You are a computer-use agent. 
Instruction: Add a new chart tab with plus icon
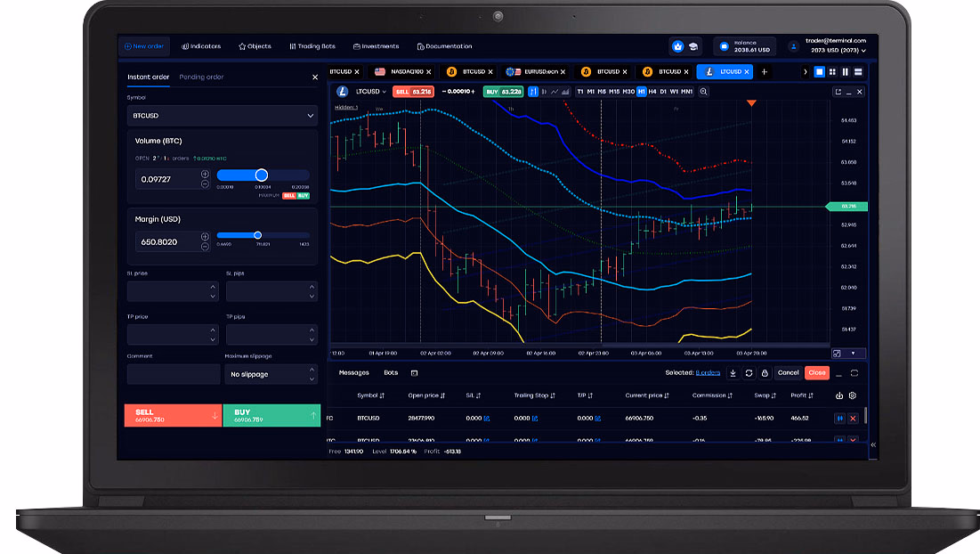764,72
